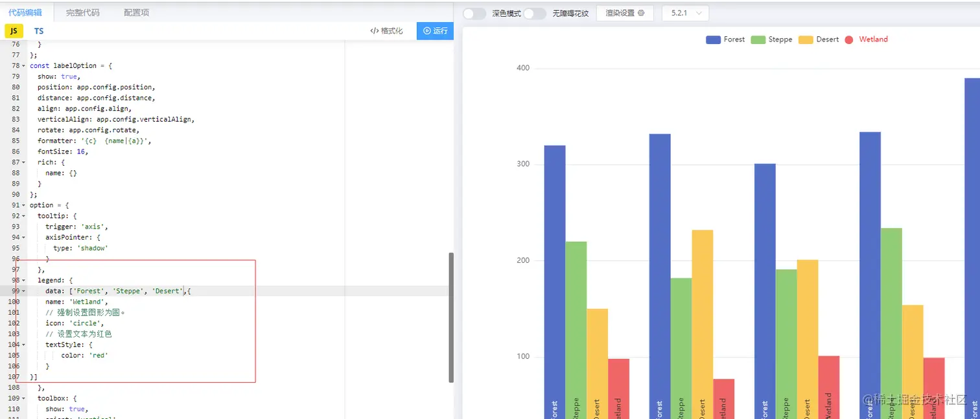Screen dimensions: 980x419
Task: Click the "verticalAlign: app.config.verticalAlign," line
Action: (116, 119)
